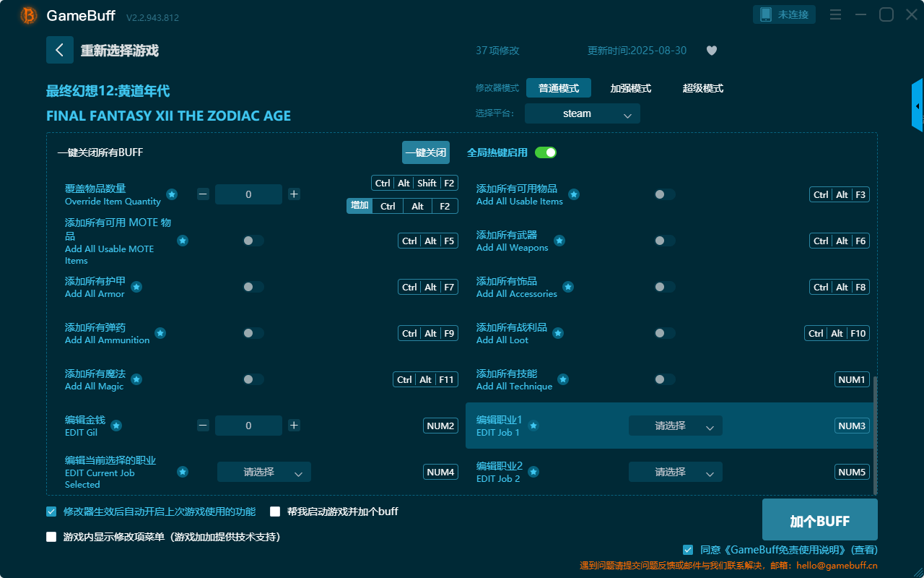The image size is (924, 578).
Task: Enable Add All Ammunition toggle
Action: [253, 333]
